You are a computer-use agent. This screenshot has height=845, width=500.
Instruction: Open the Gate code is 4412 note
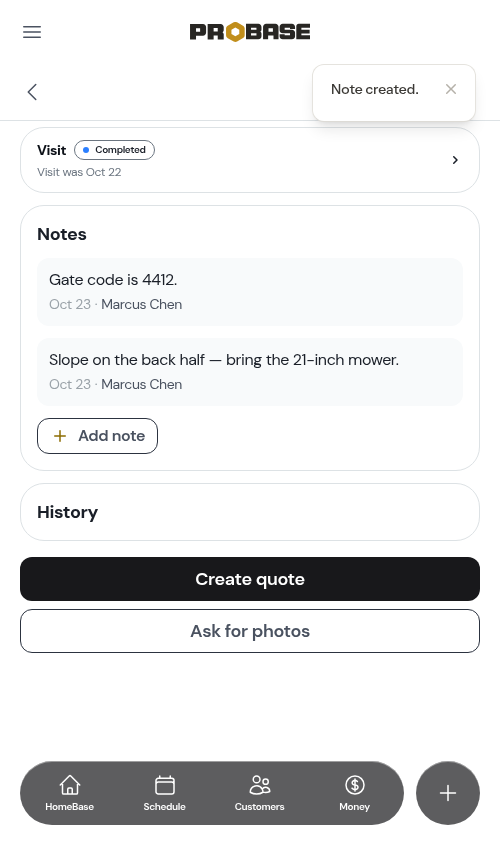[250, 292]
